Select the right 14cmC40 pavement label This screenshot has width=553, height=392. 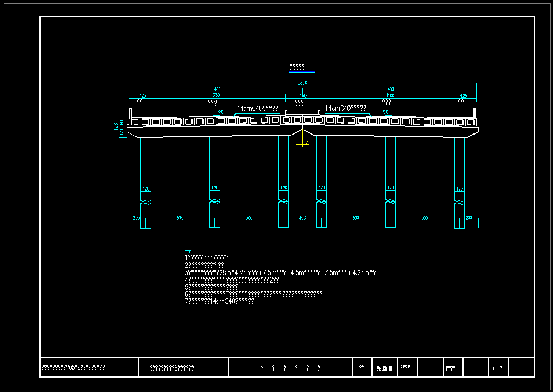coord(345,108)
